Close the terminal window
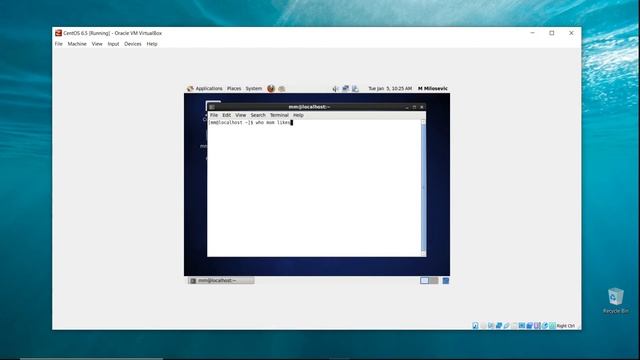Image resolution: width=640 pixels, height=360 pixels. point(422,107)
